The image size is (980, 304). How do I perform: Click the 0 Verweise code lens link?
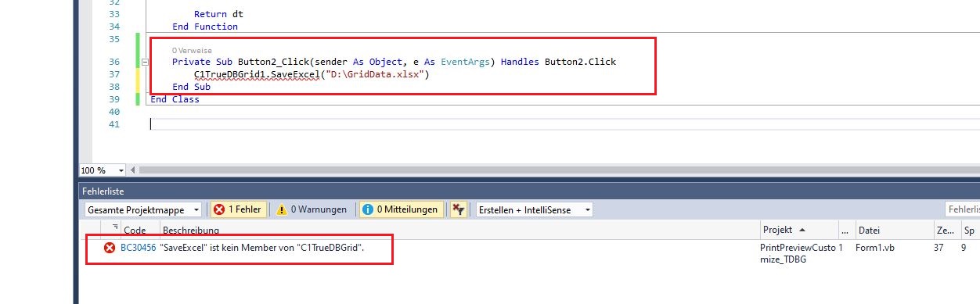(x=191, y=51)
